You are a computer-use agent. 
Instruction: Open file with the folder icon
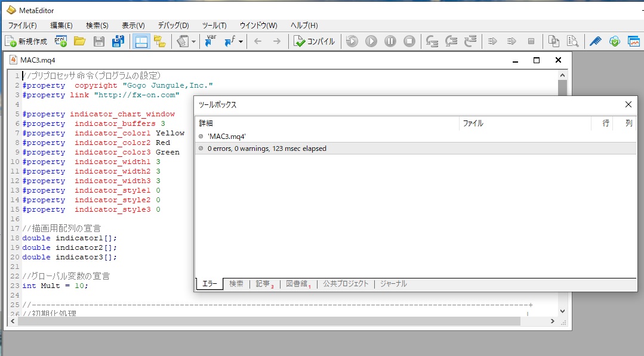(80, 41)
